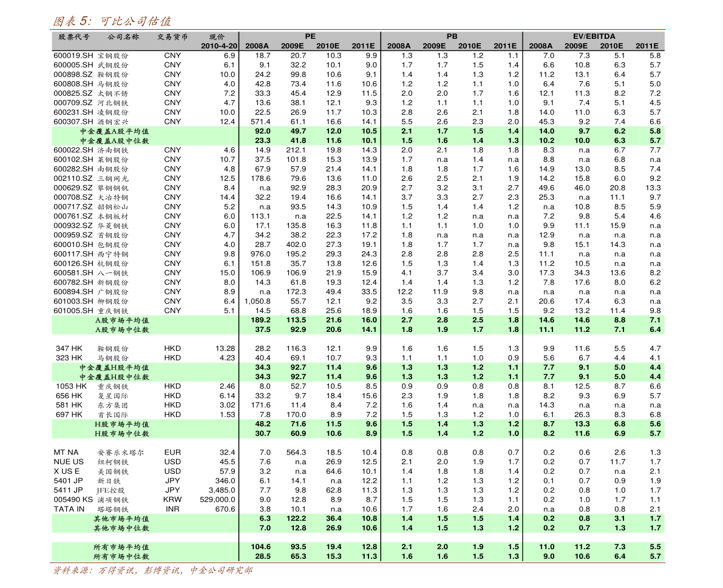723x588 pixels.
Task: Click the 中金覆盖A股中位数 row label
Action: [x=114, y=141]
